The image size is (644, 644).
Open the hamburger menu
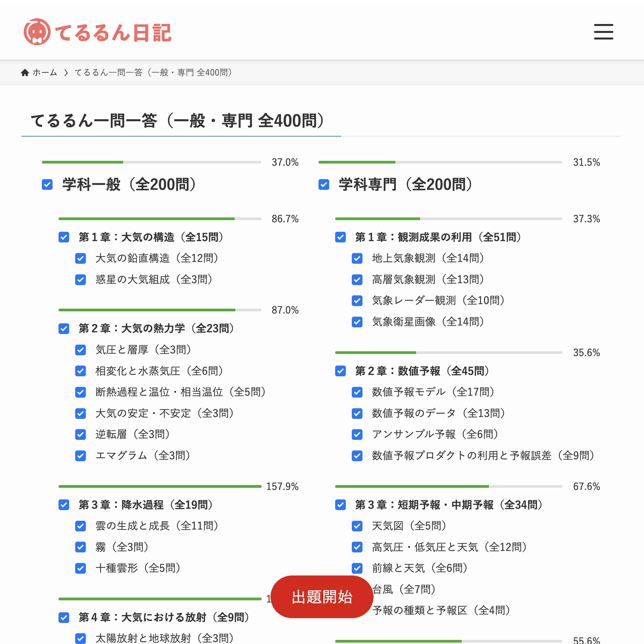(x=603, y=32)
